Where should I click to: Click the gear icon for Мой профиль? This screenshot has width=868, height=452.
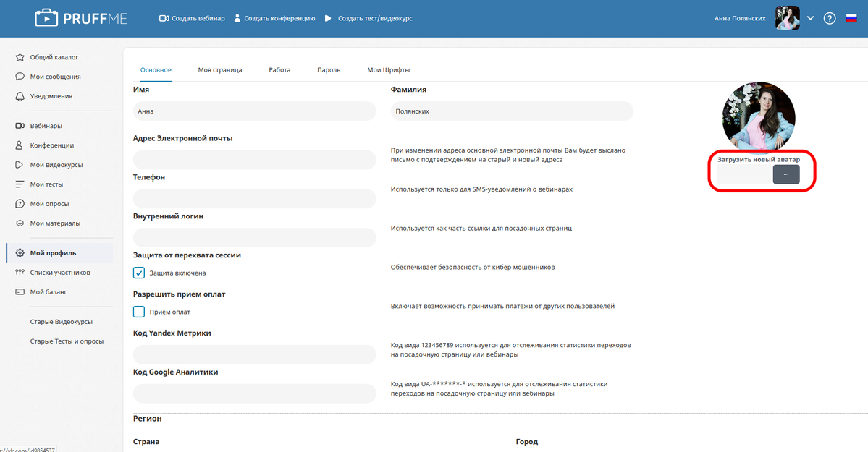(x=20, y=253)
